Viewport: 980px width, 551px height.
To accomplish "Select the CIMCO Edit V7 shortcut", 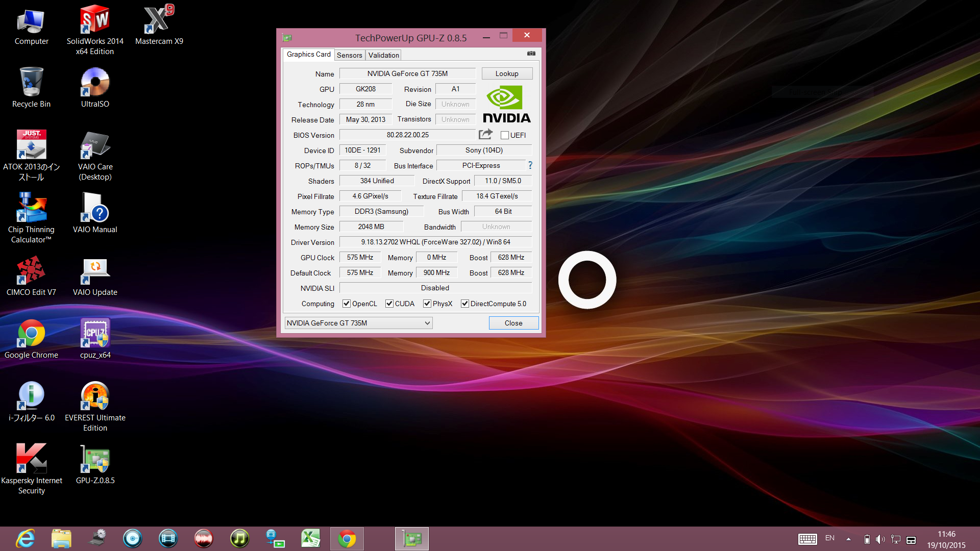I will (x=31, y=276).
